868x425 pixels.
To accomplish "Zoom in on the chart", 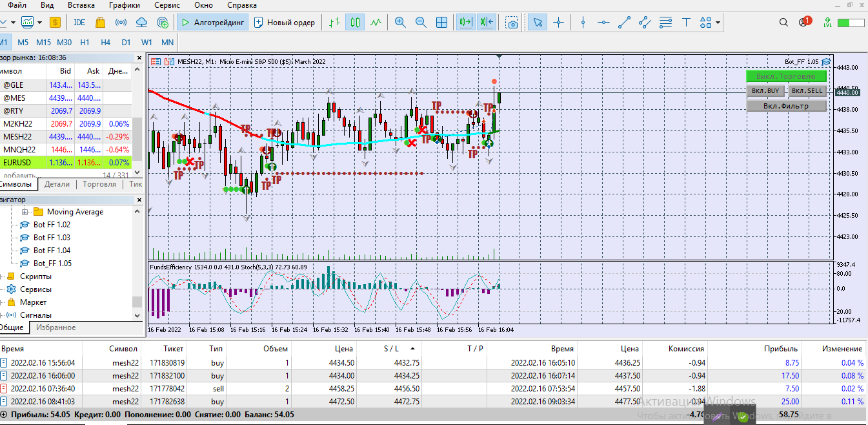I will pos(400,23).
